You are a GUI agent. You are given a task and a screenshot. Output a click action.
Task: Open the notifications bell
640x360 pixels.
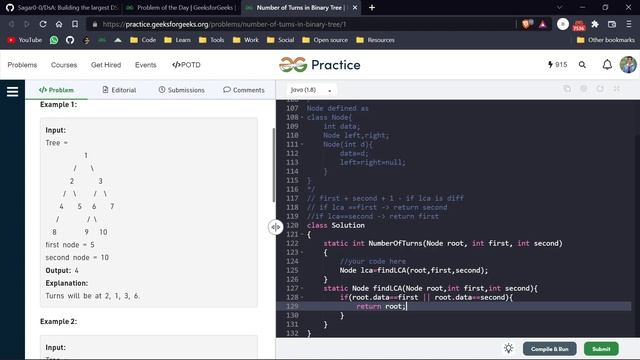(x=607, y=64)
